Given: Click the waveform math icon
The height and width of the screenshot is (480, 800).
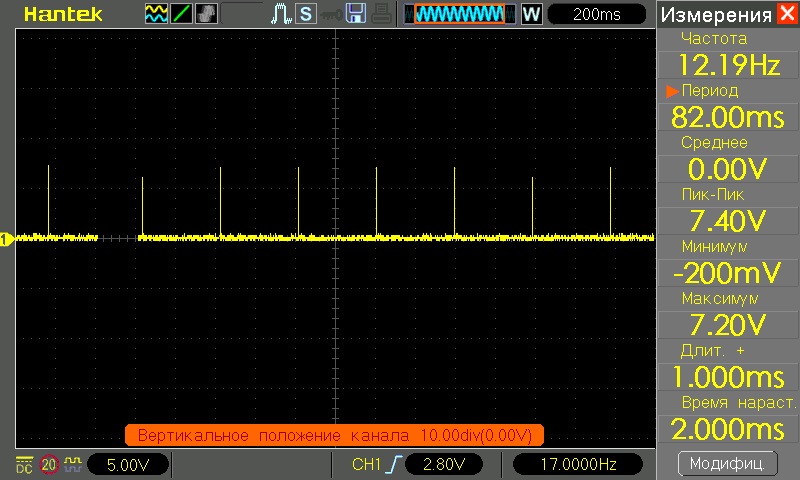Looking at the screenshot, I should pyautogui.click(x=156, y=14).
